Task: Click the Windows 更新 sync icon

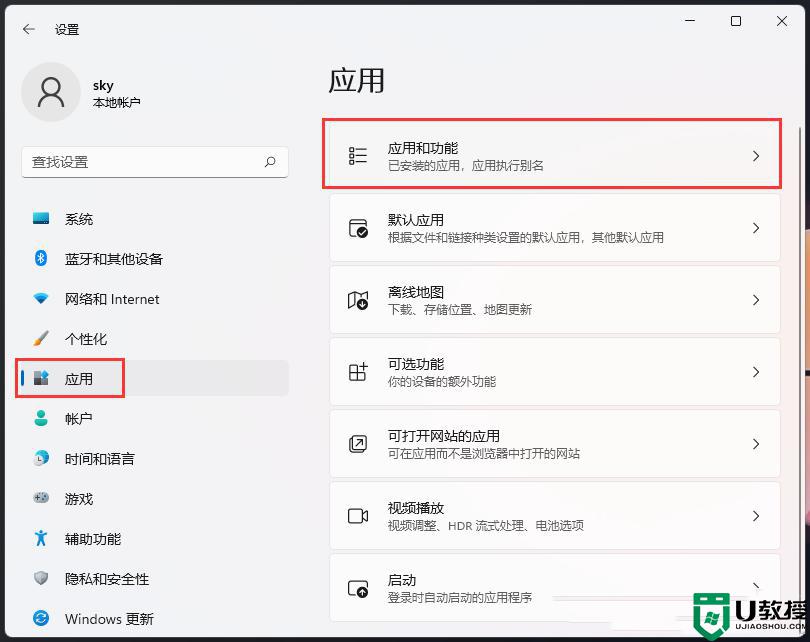Action: [x=41, y=618]
